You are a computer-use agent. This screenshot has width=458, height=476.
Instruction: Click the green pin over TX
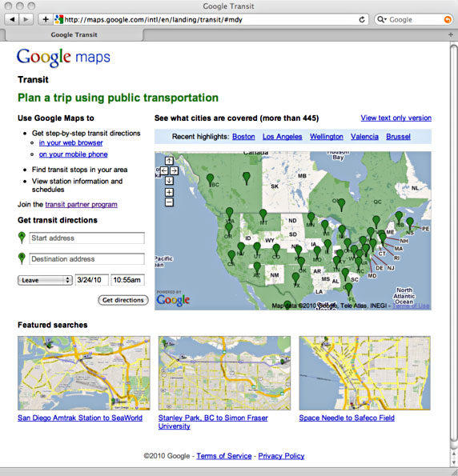295,278
